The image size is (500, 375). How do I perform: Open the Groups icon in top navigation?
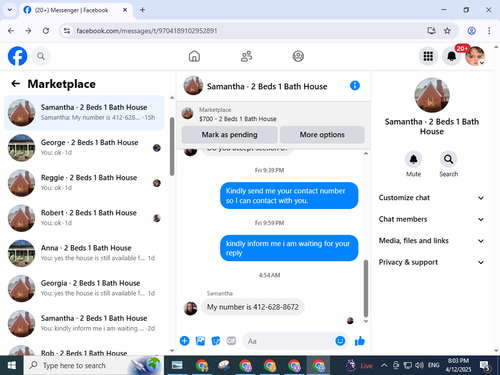[x=298, y=56]
